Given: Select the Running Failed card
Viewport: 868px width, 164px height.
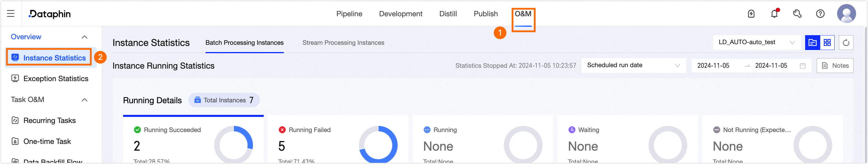Looking at the screenshot, I should point(338,139).
